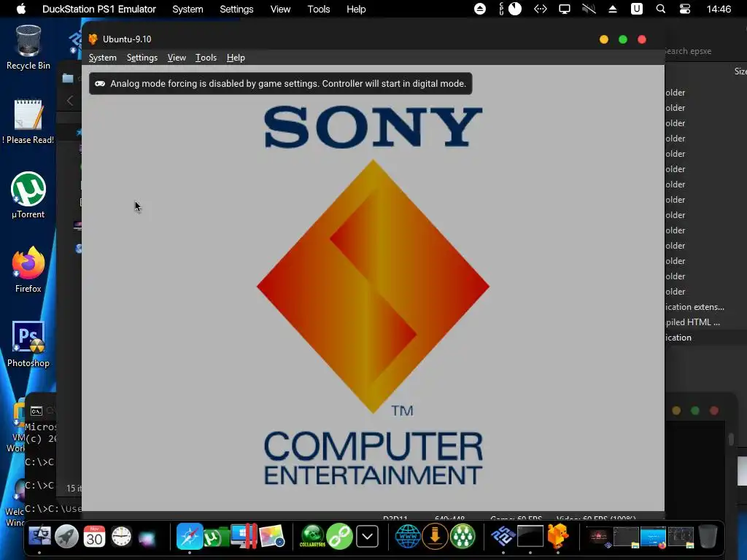Select the 'ication extens...' row in explorer
747x560 pixels.
coord(705,307)
